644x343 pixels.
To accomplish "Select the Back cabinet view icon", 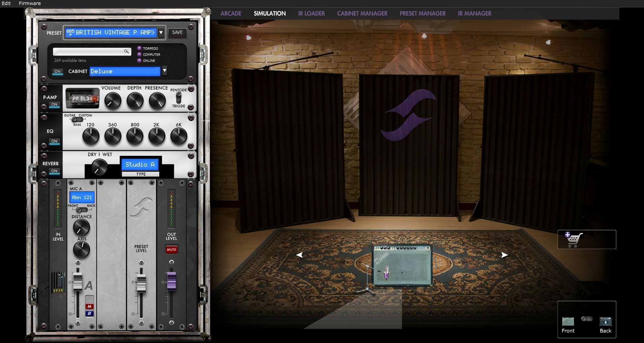I will pos(605,322).
